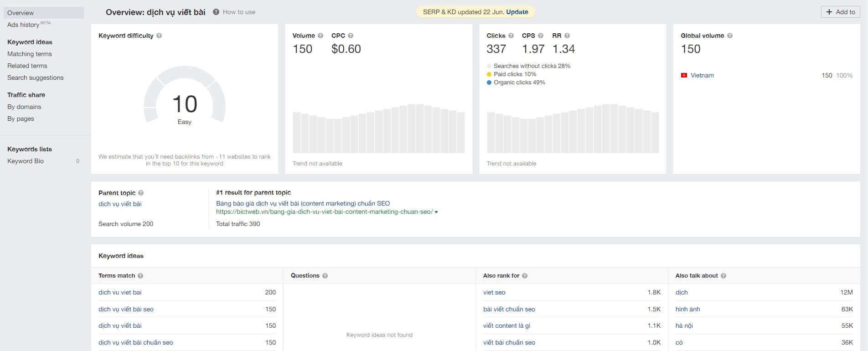This screenshot has height=351, width=868.
Task: Open How to use guide
Action: pos(239,12)
